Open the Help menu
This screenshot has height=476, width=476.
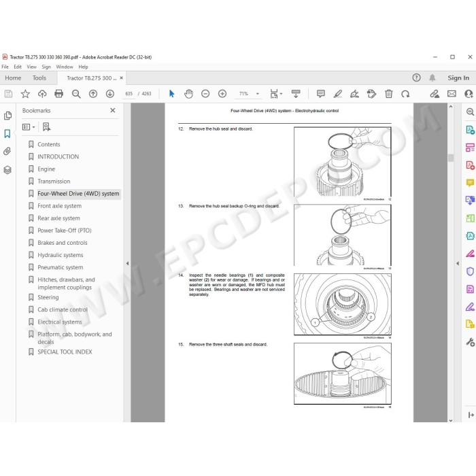tap(83, 67)
